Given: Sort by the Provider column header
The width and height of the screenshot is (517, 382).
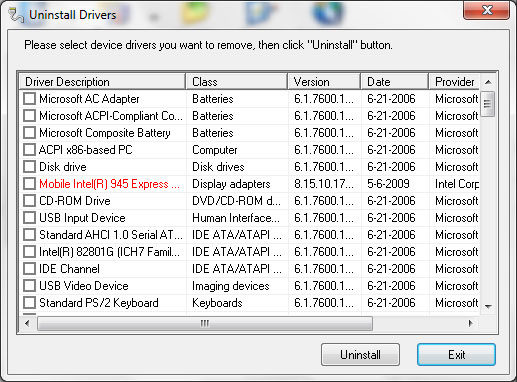Looking at the screenshot, I should click(454, 82).
